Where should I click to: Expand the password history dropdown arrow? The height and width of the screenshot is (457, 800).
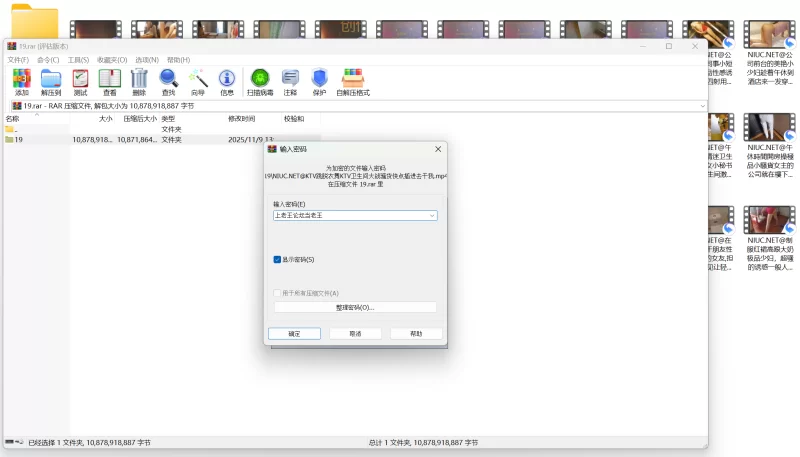(x=432, y=215)
